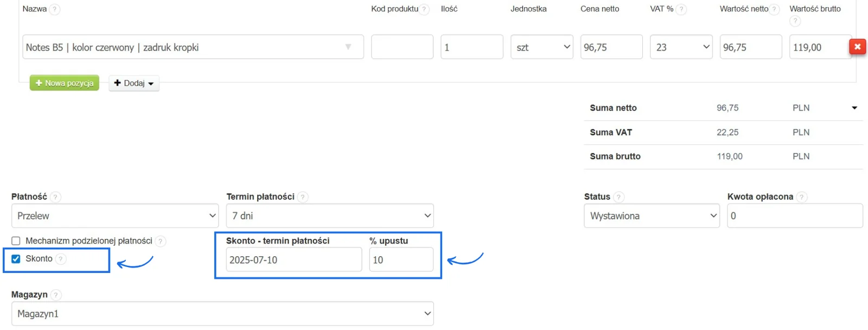Click the Suma VAT value 22,25
868x330 pixels.
click(x=727, y=132)
